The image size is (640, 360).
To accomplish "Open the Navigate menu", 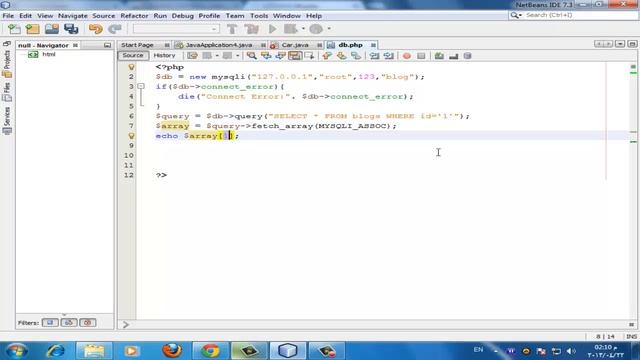I will tap(73, 16).
